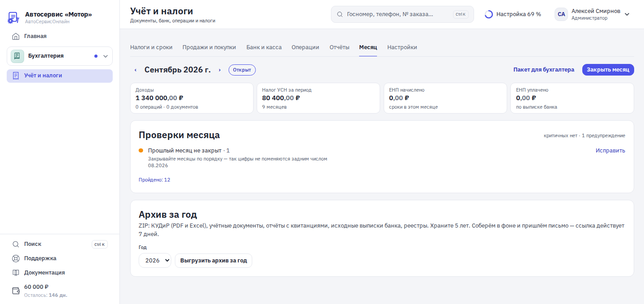
Task: Click Сентябрь 2026 г. heading
Action: point(178,70)
